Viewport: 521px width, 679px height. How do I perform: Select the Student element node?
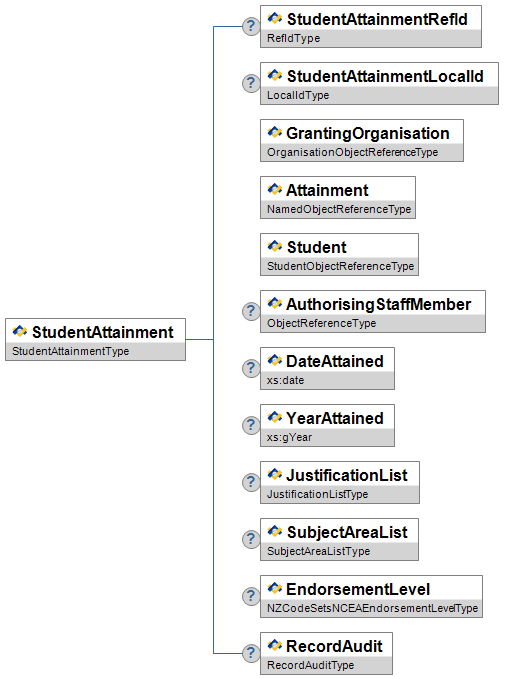coord(339,255)
